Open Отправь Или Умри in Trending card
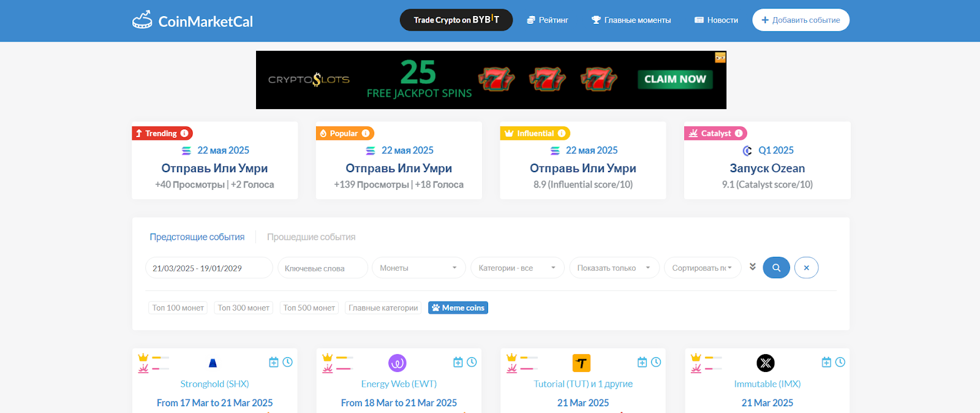Screen dimensions: 980x413 (214, 168)
